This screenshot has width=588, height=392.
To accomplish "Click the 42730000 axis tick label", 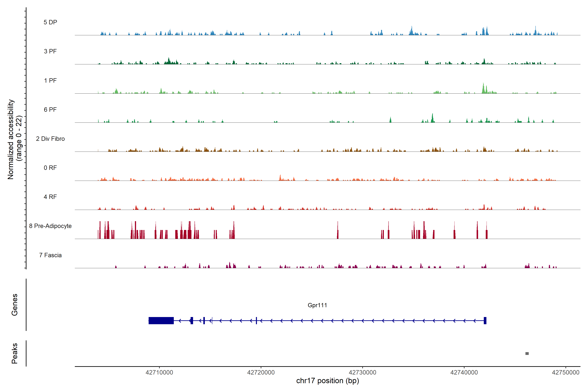I will coord(362,372).
